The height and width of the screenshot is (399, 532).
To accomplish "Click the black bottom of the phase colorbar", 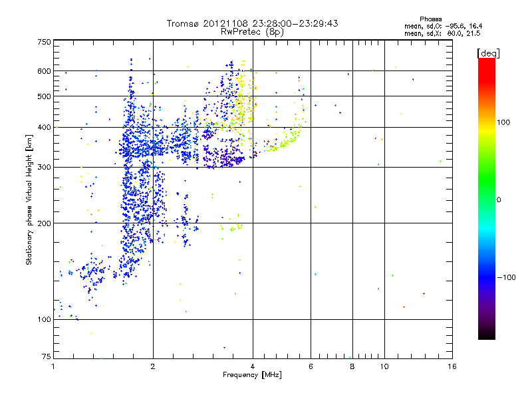I will (x=487, y=334).
